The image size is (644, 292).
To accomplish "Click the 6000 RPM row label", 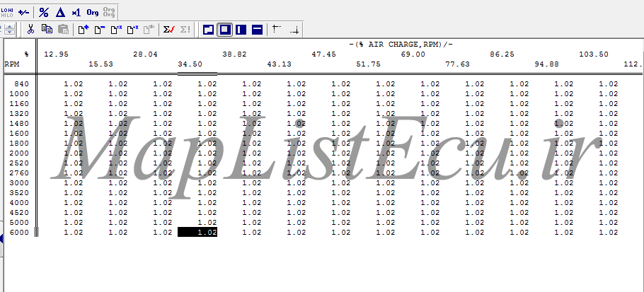I will (19, 233).
